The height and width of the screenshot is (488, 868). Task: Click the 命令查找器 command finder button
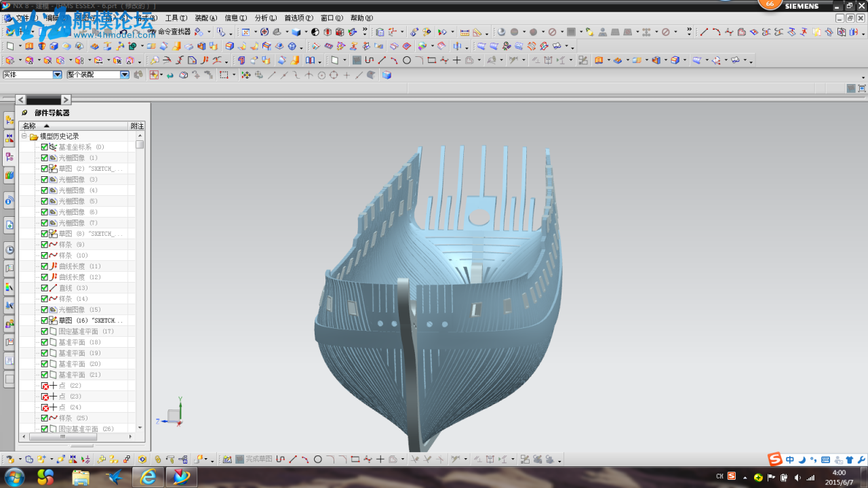170,32
